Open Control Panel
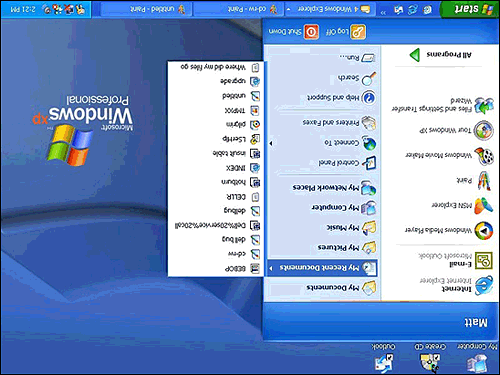The image size is (500, 375). (x=347, y=163)
